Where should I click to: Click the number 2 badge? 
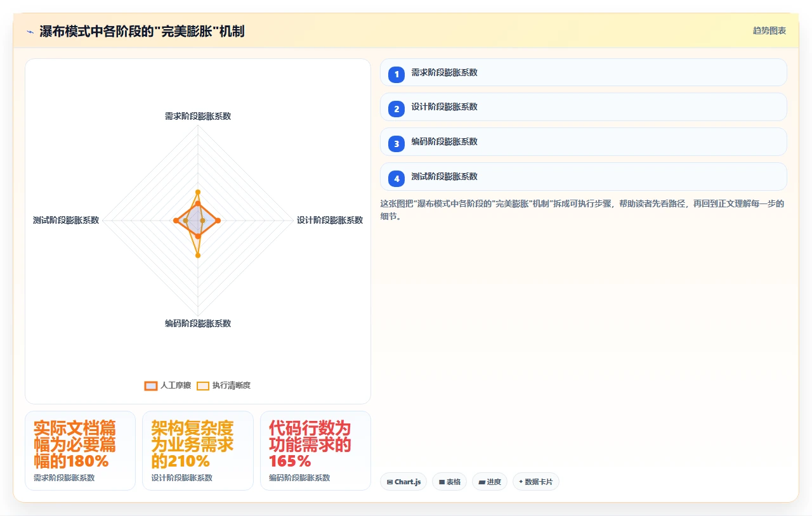(396, 109)
